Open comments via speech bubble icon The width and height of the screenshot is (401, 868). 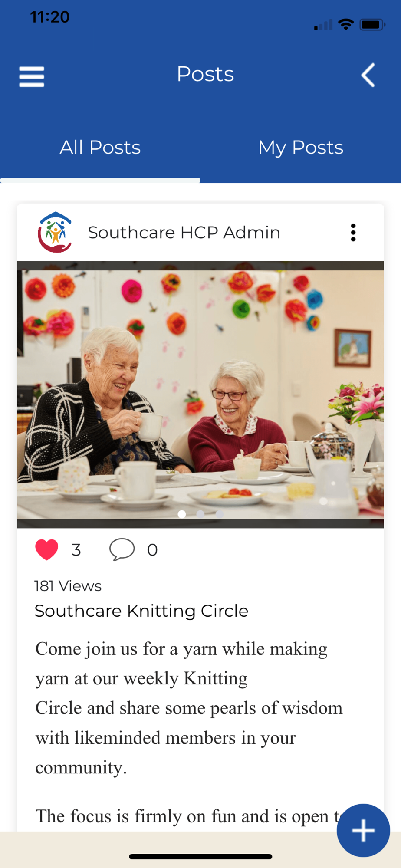(122, 549)
